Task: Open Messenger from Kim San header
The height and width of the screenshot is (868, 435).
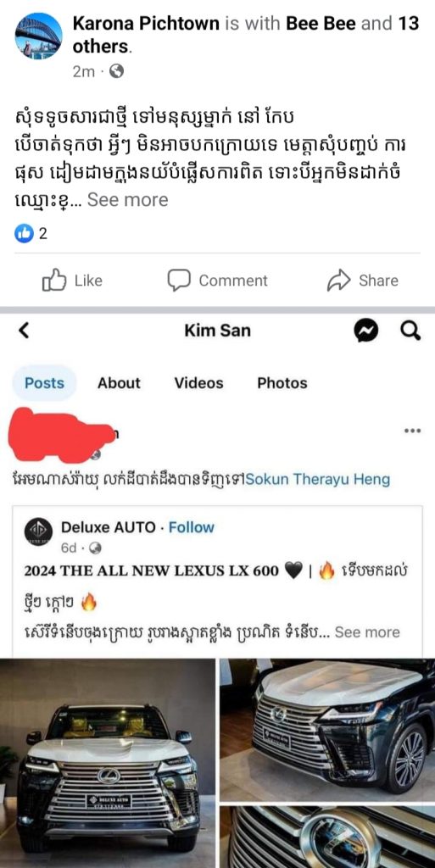Action: [365, 331]
